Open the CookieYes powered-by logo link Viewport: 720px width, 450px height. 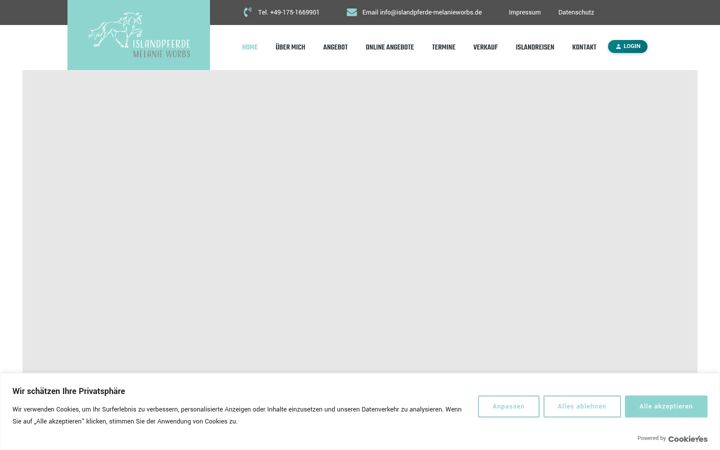tap(687, 439)
